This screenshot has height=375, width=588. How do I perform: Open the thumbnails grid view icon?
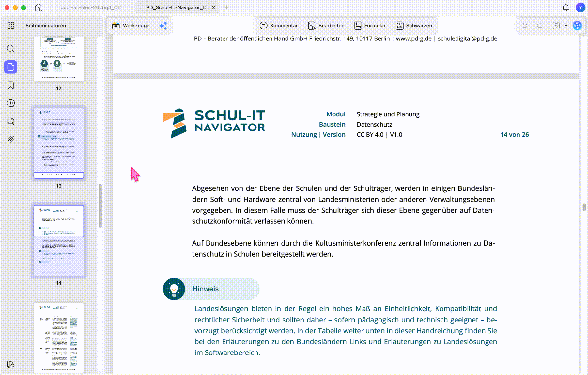11,25
